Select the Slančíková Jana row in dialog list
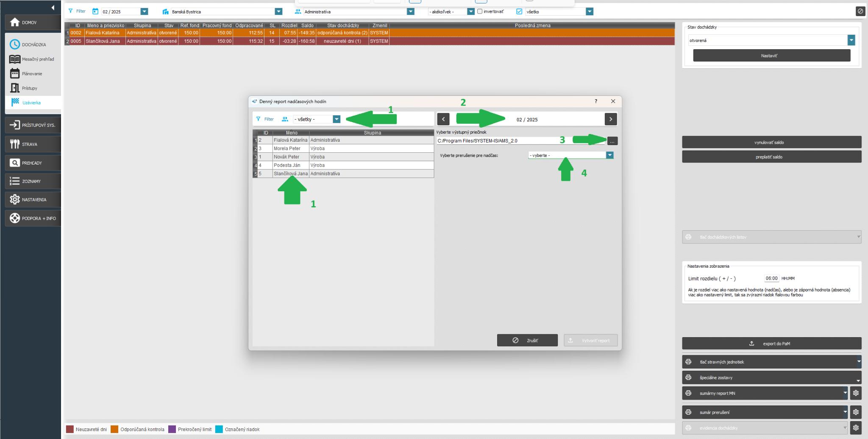This screenshot has height=439, width=868. click(290, 173)
